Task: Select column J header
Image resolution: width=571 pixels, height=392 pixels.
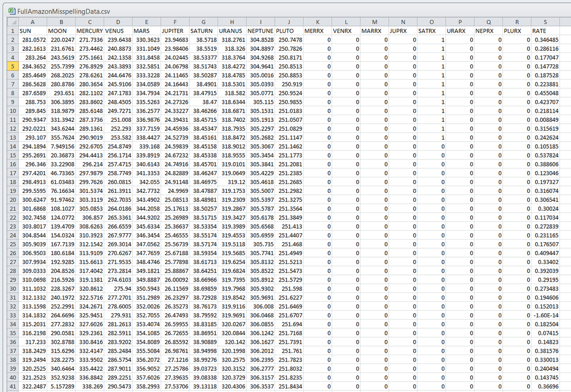Action: 289,22
